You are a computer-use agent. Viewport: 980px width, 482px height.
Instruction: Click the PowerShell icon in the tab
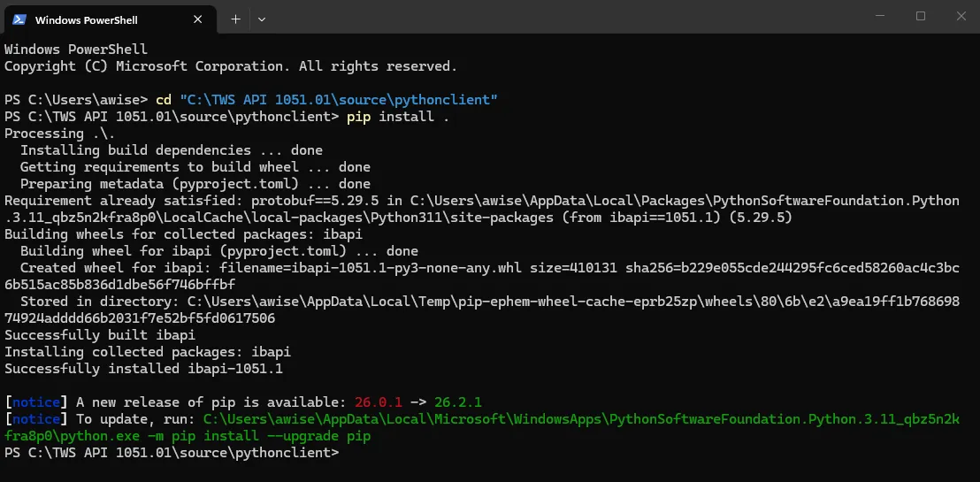pyautogui.click(x=19, y=19)
